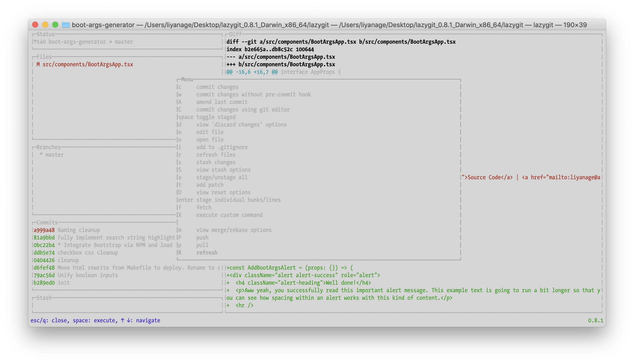
Task: Click 'esc/q: close' hint in footer
Action: click(49, 320)
